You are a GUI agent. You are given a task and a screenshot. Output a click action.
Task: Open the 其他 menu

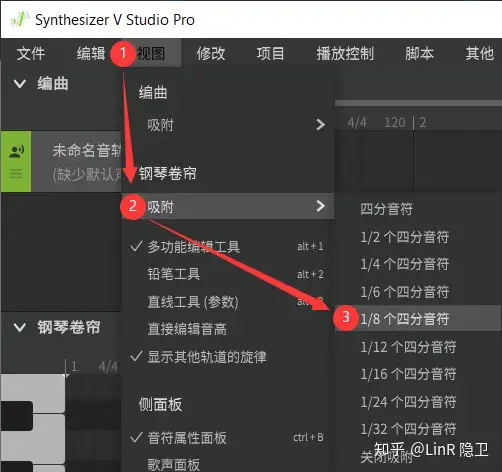pos(479,53)
